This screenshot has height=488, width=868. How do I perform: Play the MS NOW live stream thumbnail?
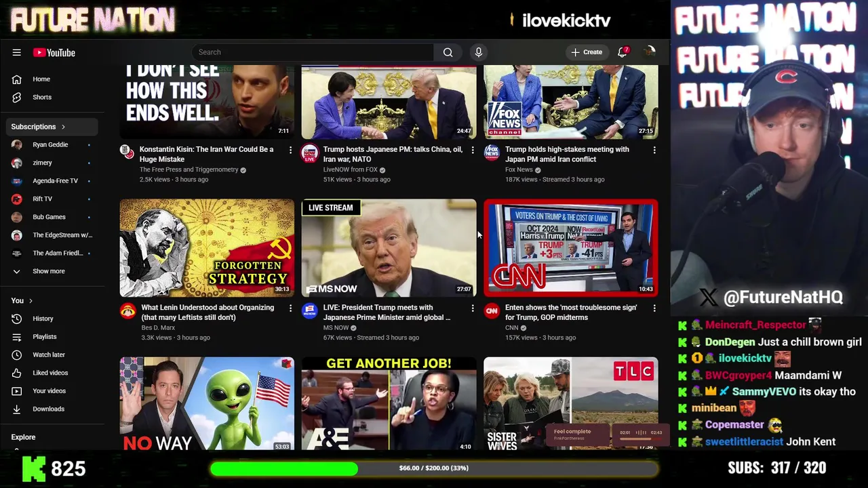[389, 248]
